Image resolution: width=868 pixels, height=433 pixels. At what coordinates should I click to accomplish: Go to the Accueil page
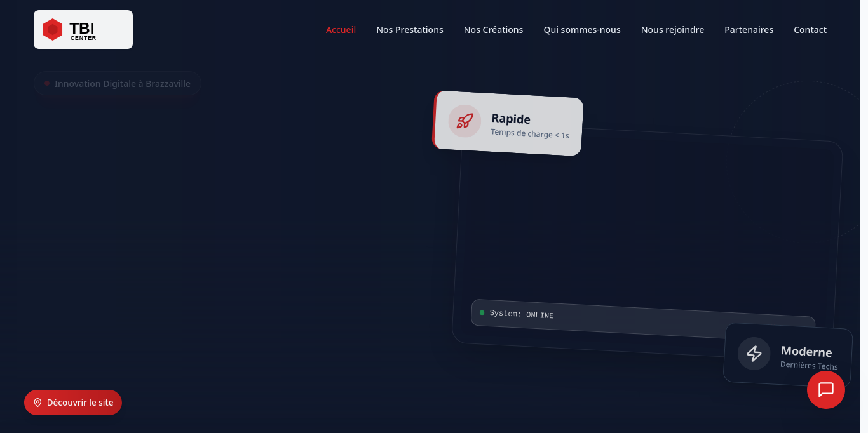click(341, 30)
